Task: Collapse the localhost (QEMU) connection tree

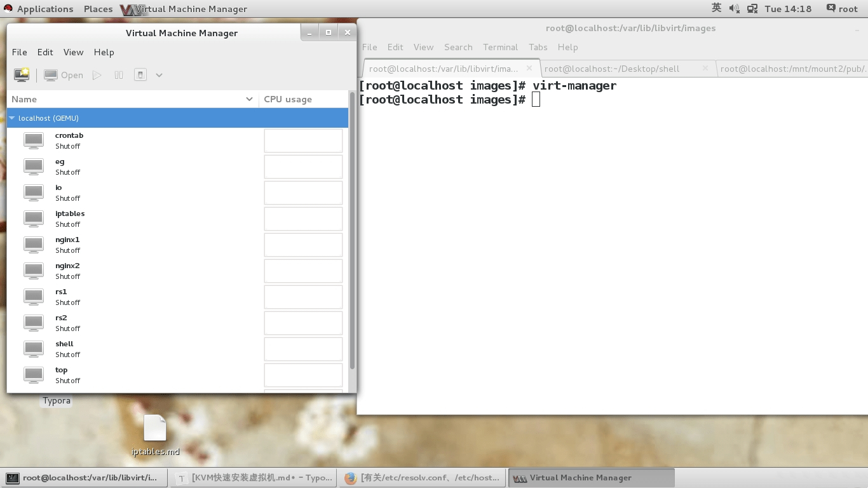Action: (12, 118)
